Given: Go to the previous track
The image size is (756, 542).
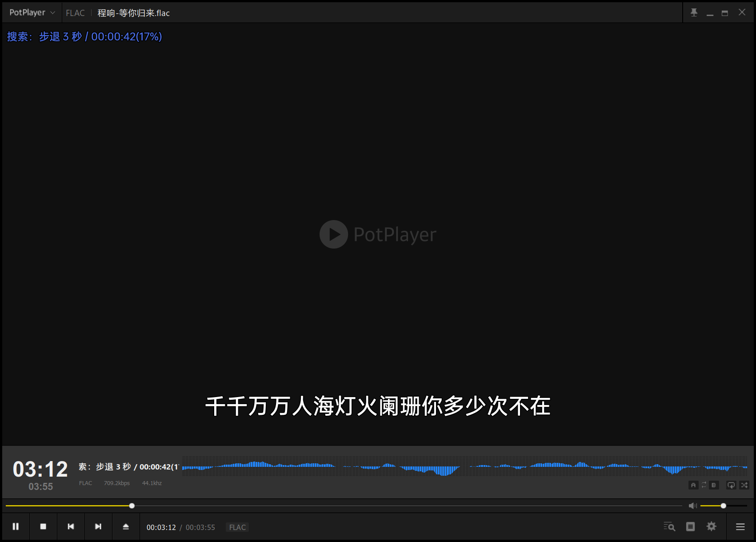Looking at the screenshot, I should tap(71, 526).
